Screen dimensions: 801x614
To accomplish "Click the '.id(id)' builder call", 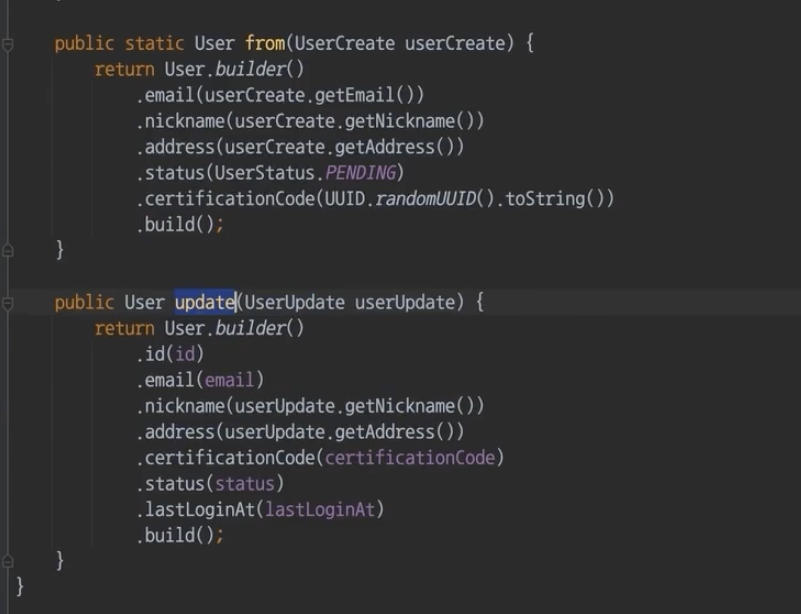I will click(170, 355).
